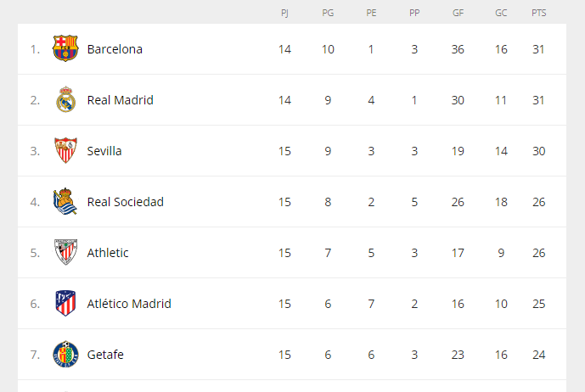Click the PG column header

[x=328, y=13]
